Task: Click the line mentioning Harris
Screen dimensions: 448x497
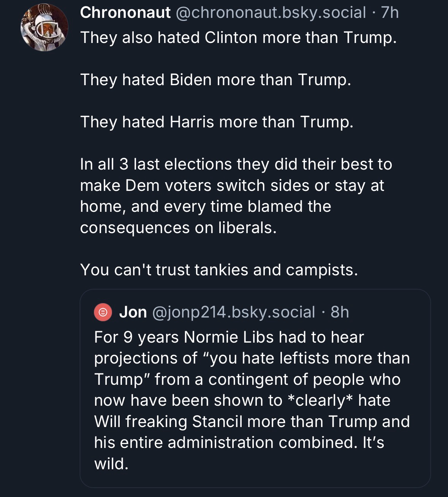Action: pos(217,122)
